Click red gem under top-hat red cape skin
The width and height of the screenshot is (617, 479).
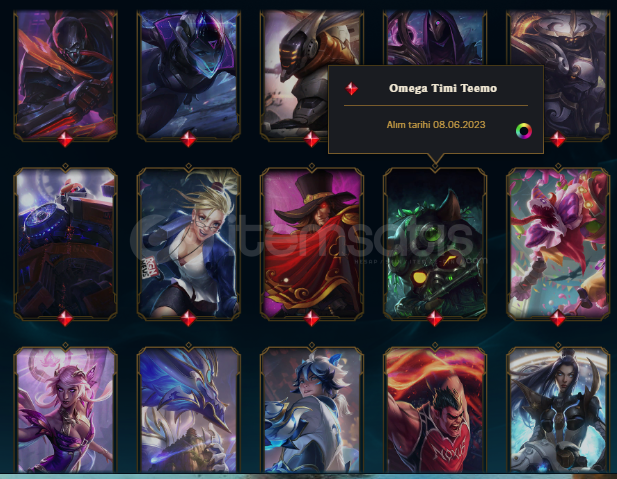coord(311,318)
